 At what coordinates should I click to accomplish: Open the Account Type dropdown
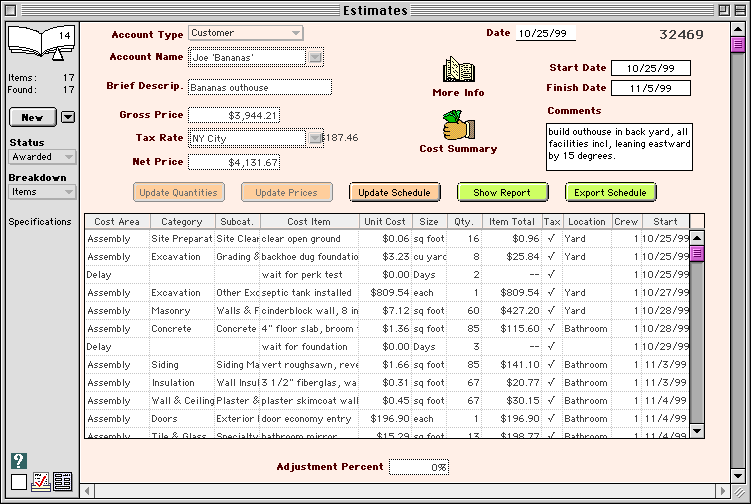pyautogui.click(x=246, y=33)
